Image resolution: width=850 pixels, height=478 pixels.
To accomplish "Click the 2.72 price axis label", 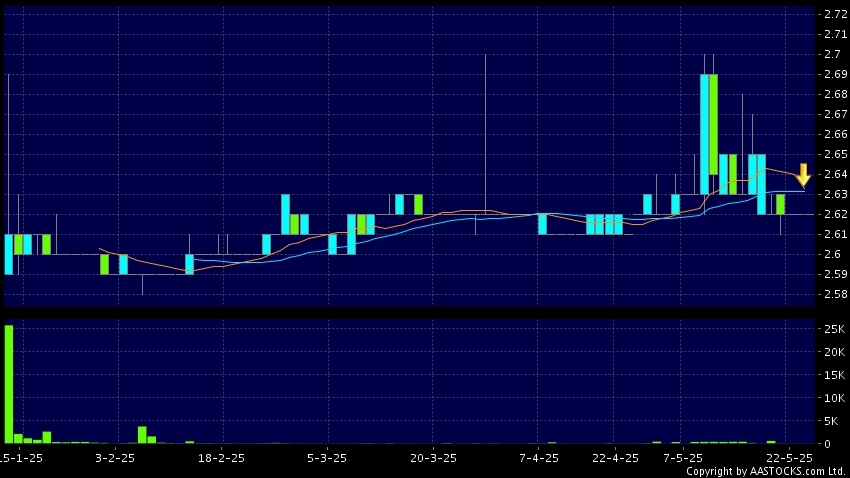I will 835,14.
